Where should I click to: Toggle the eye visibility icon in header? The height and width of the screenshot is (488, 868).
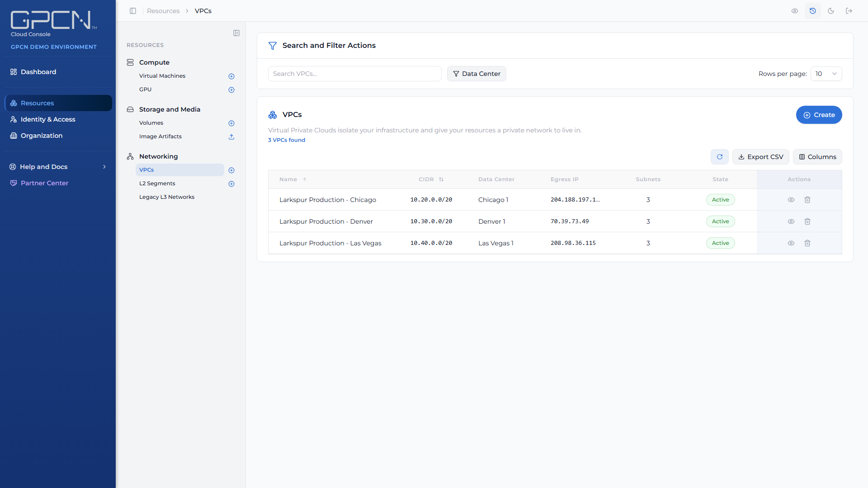pyautogui.click(x=795, y=11)
